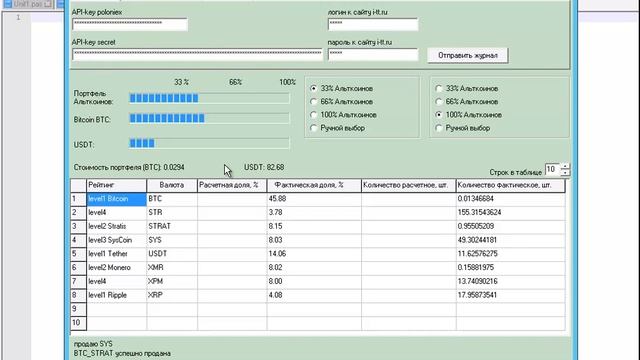Select the level1 Bitcoin cell
This screenshot has height=360, width=640.
click(x=116, y=199)
